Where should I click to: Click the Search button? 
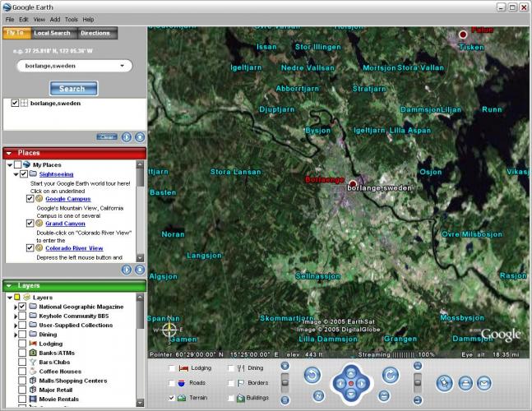coord(72,88)
